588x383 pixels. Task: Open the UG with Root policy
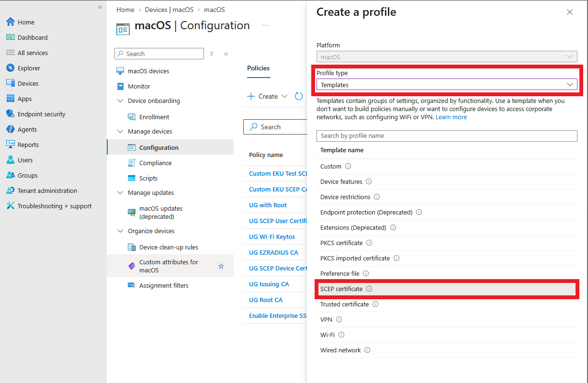tap(268, 205)
